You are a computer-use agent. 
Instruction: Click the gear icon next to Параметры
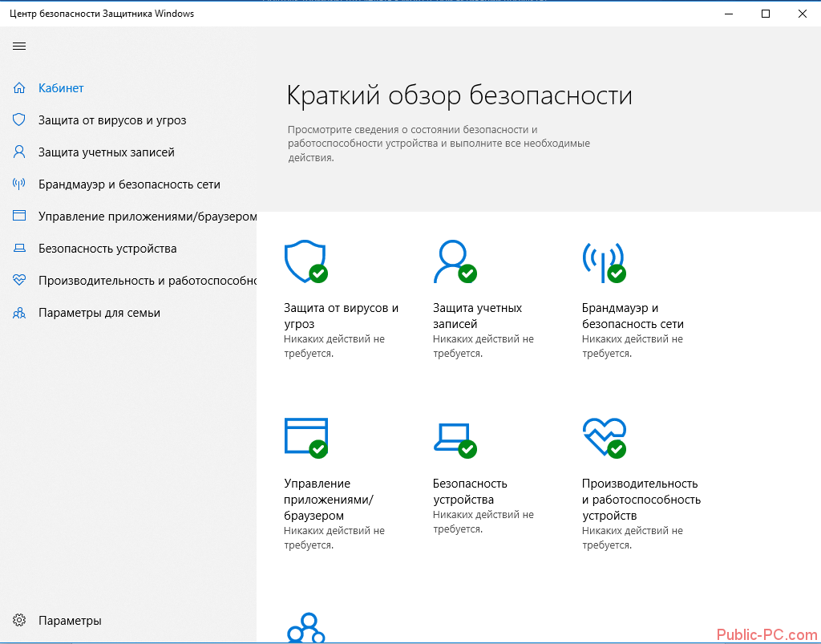point(19,621)
